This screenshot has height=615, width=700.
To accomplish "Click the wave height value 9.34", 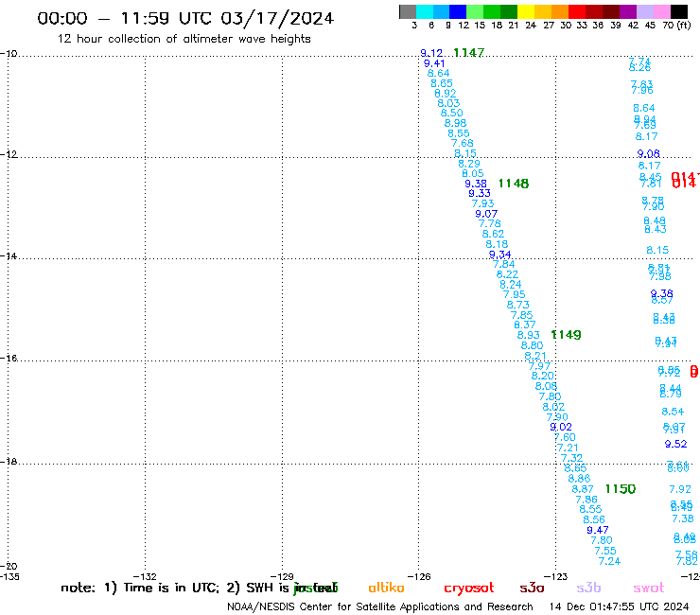I will coord(500,255).
